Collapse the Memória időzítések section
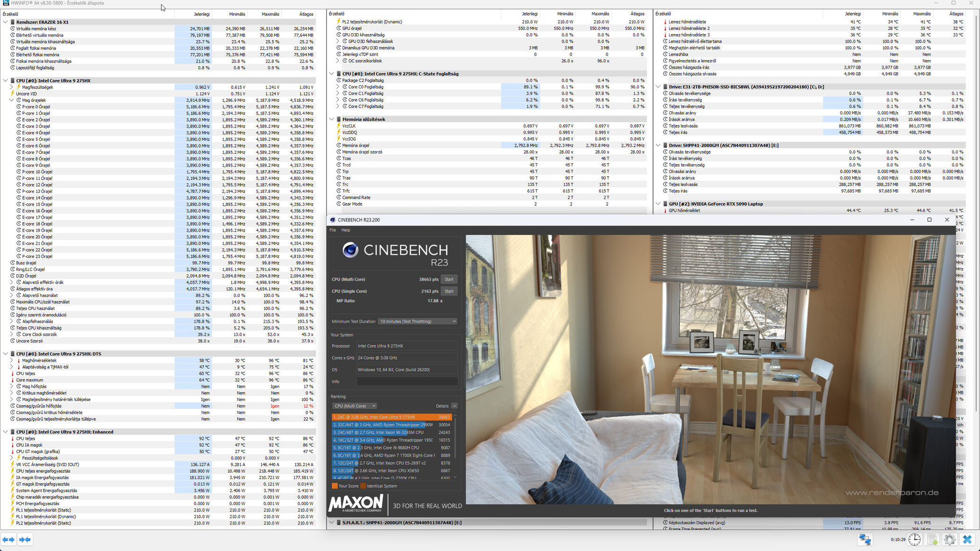The width and height of the screenshot is (980, 551). [332, 119]
